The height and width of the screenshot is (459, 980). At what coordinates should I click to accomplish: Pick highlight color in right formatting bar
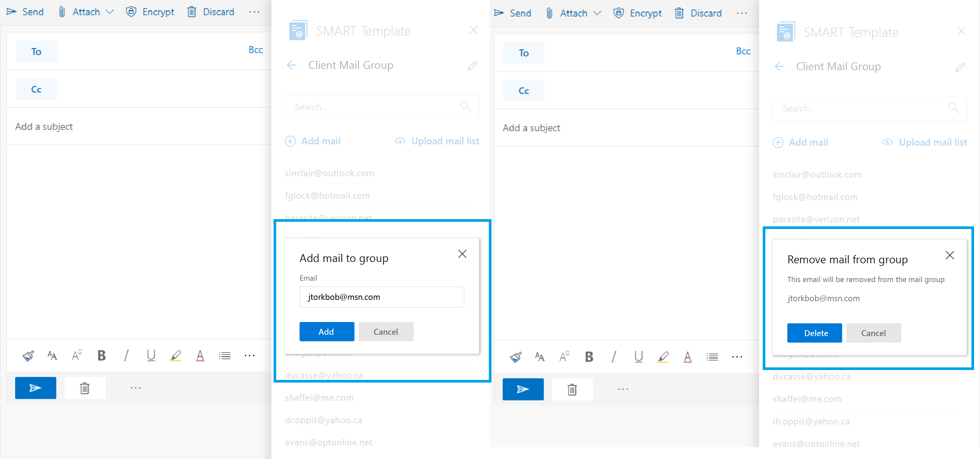pyautogui.click(x=663, y=357)
